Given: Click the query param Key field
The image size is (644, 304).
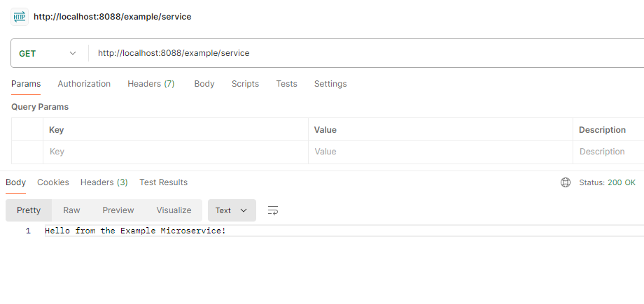Looking at the screenshot, I should coord(175,152).
